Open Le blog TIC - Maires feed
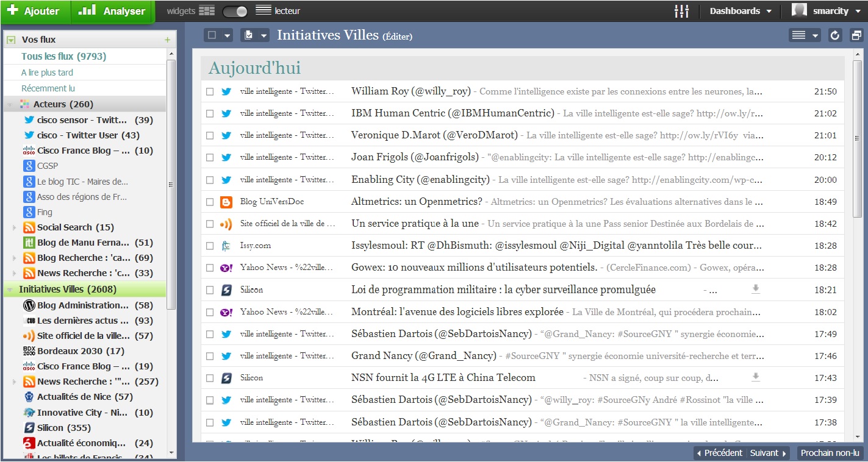 82,182
